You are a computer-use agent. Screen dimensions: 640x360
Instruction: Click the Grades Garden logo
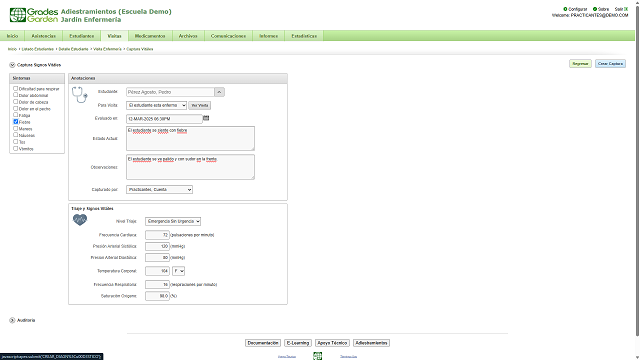(34, 15)
